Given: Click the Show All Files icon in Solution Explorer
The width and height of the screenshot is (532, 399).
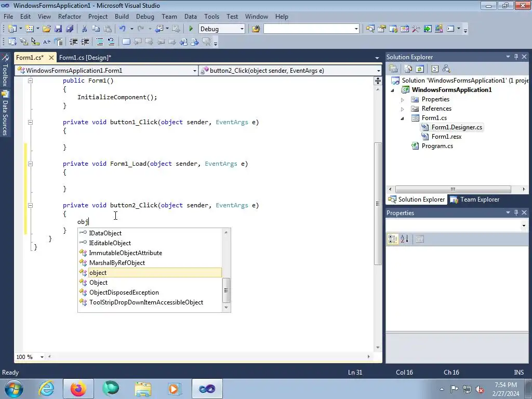Looking at the screenshot, I should coord(408,69).
